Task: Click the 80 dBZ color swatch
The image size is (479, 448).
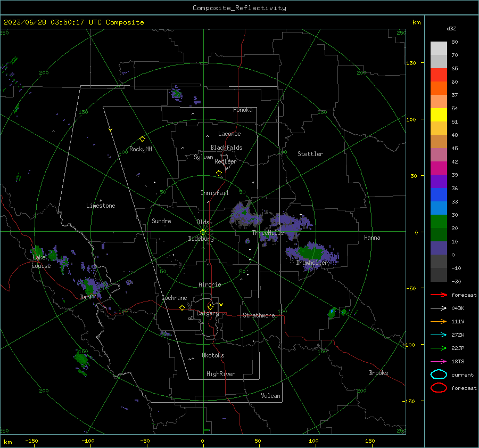Action: click(x=439, y=48)
